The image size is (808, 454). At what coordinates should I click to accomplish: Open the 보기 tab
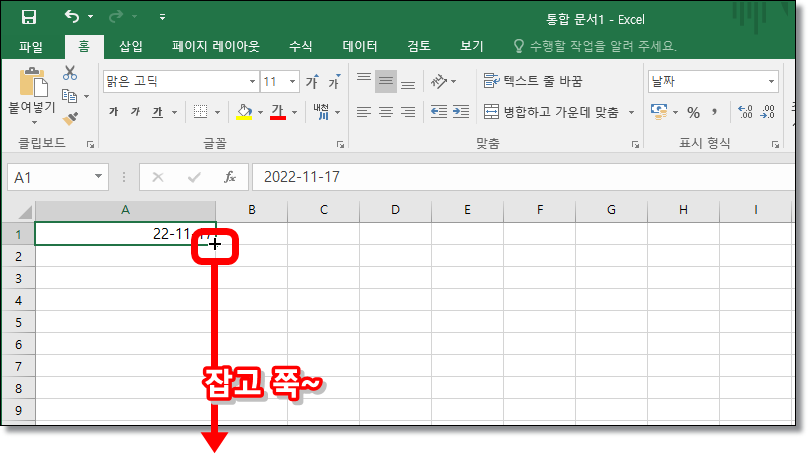pyautogui.click(x=472, y=46)
